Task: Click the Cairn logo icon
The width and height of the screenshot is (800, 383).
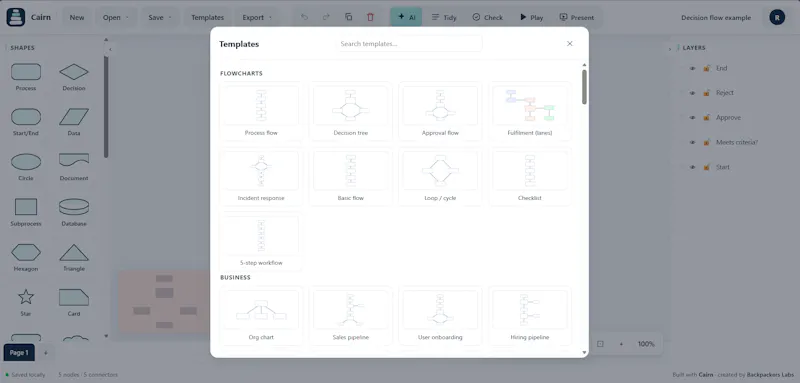Action: pyautogui.click(x=15, y=17)
